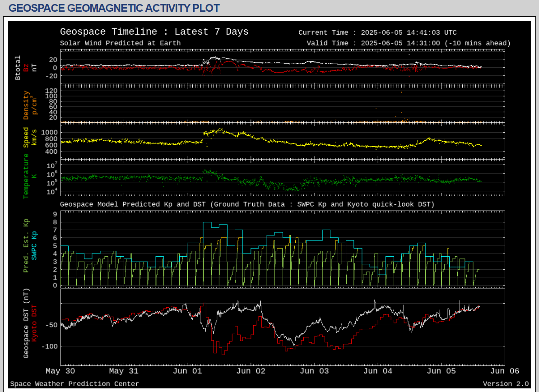Click the Version 2.0 footer text

(506, 384)
